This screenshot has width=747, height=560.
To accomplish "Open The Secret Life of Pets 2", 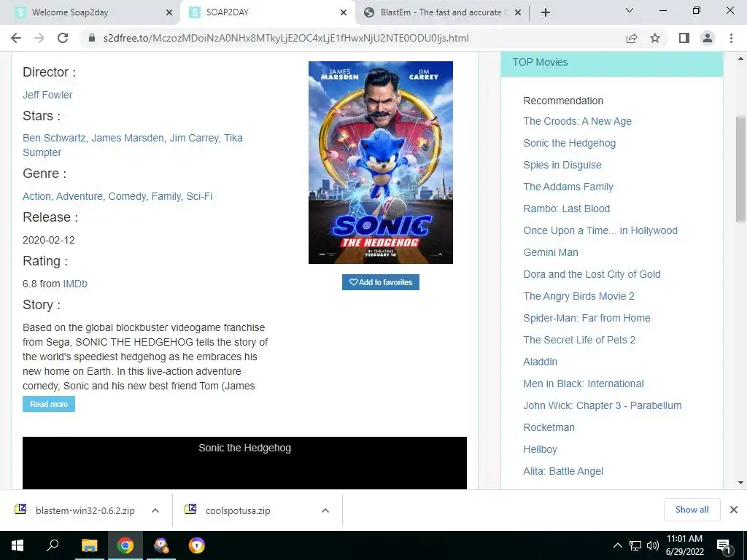I will (579, 340).
